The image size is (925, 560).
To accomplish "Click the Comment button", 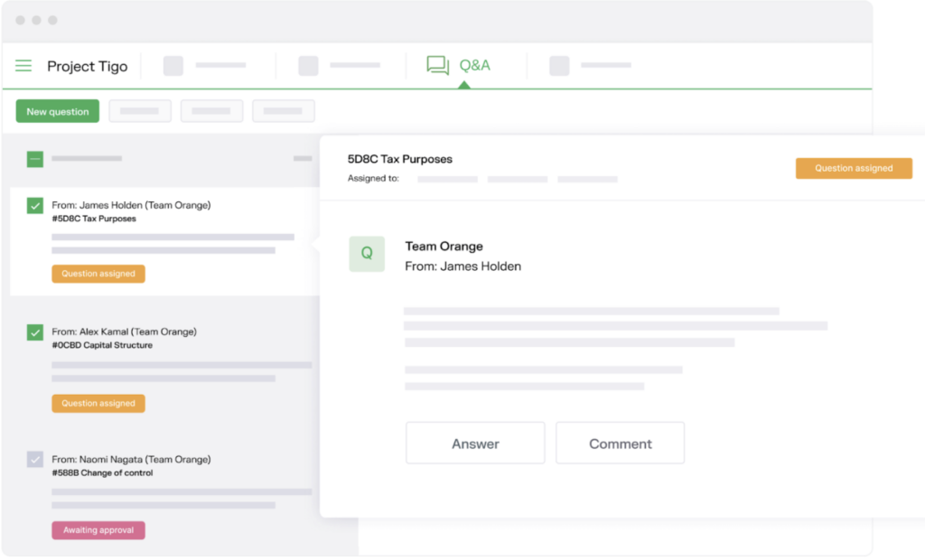I will [x=620, y=443].
